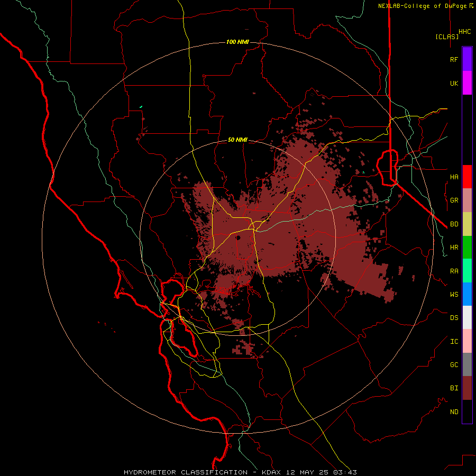
Task: Click the GC legend label
Action: [454, 365]
